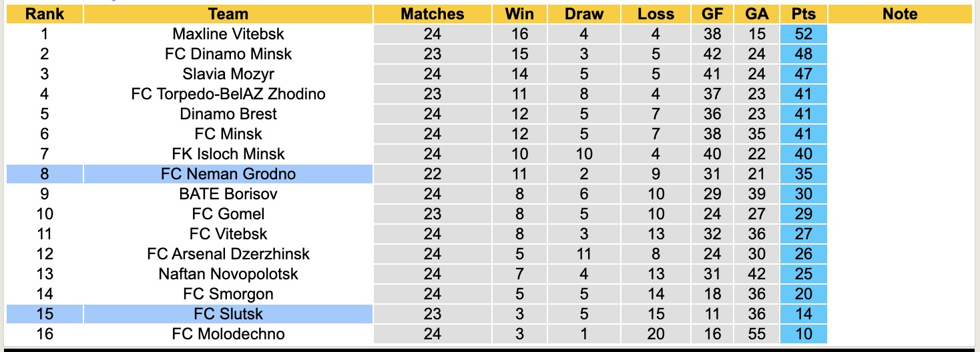This screenshot has width=980, height=352.
Task: Open FC Arsenal Dzerzhinsk team link
Action: coord(228,254)
